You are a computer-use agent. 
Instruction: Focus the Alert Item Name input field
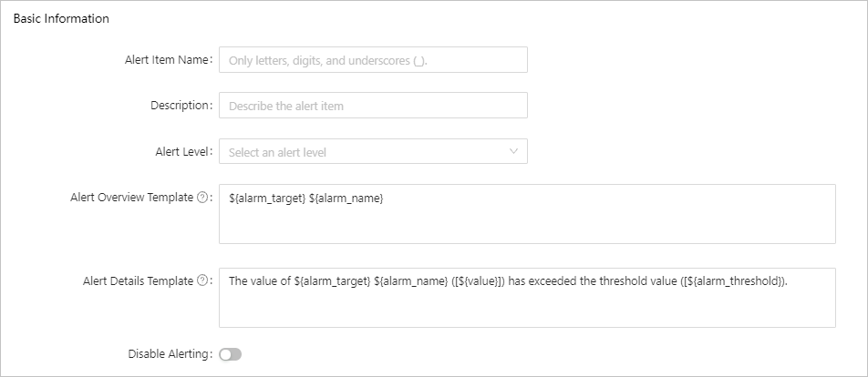373,60
